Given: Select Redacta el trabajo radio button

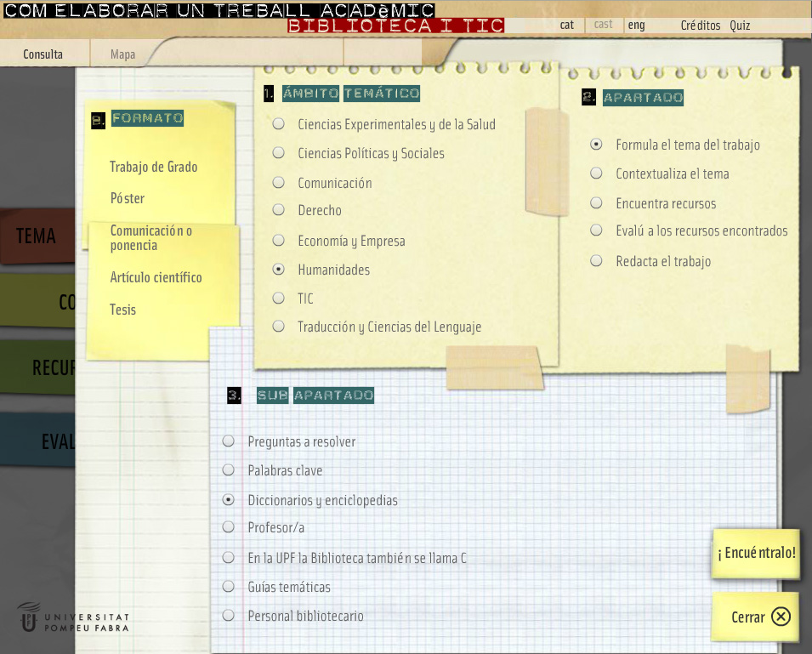Looking at the screenshot, I should point(596,260).
